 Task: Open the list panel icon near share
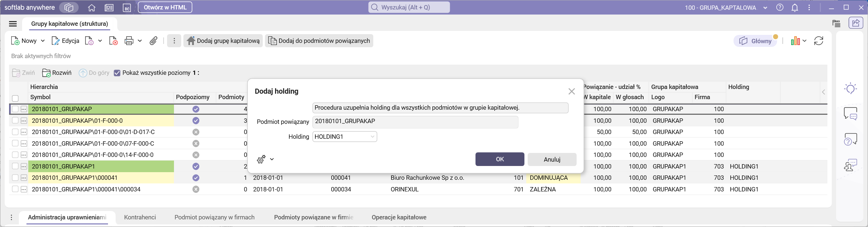click(836, 24)
